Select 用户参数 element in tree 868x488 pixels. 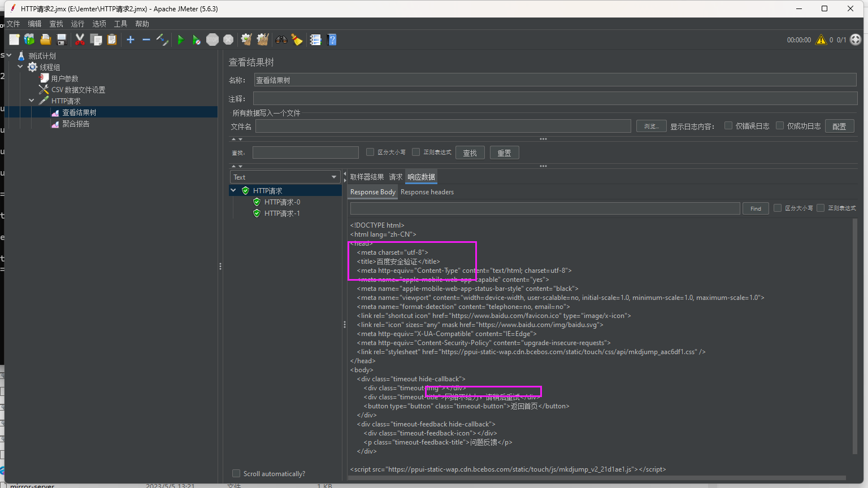tap(64, 79)
